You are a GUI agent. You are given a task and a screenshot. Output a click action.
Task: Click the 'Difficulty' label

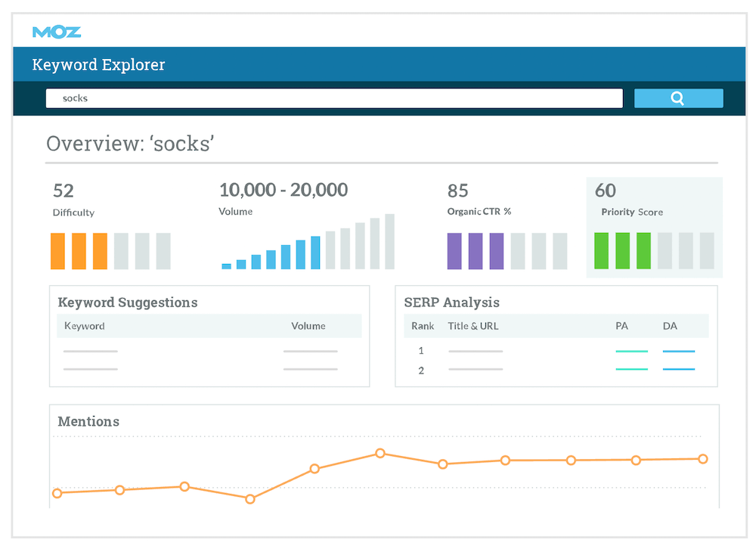pos(73,213)
